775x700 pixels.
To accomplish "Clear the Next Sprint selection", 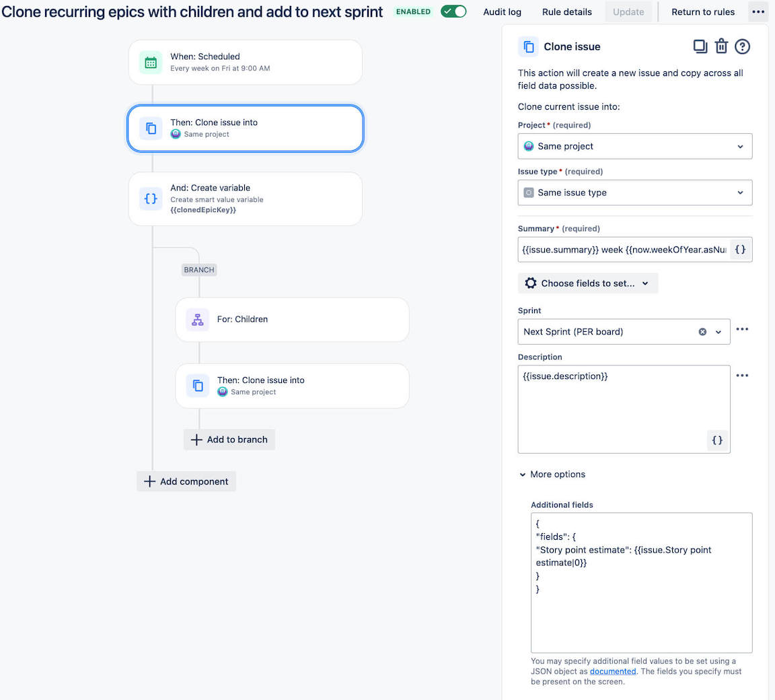I will pos(702,332).
